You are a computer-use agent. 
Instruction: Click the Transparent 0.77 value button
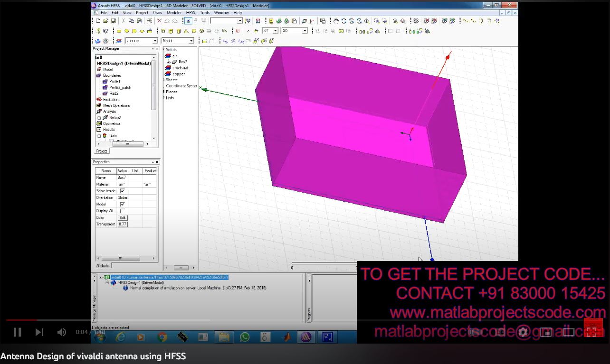(123, 224)
